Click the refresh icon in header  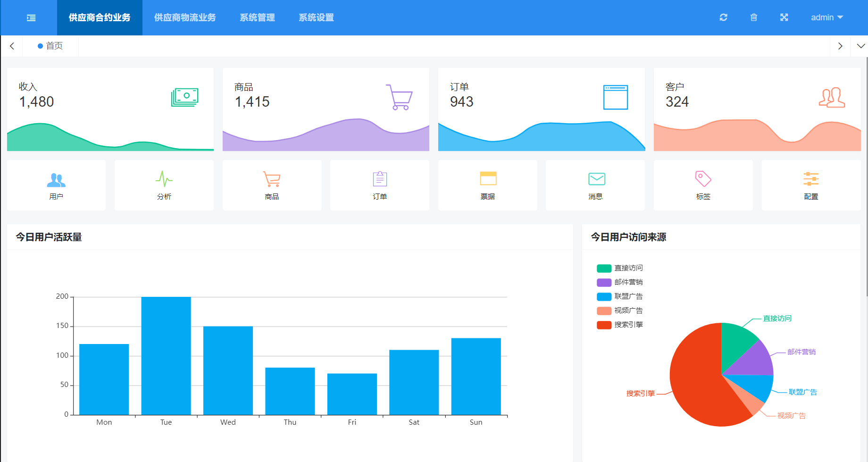(x=723, y=17)
